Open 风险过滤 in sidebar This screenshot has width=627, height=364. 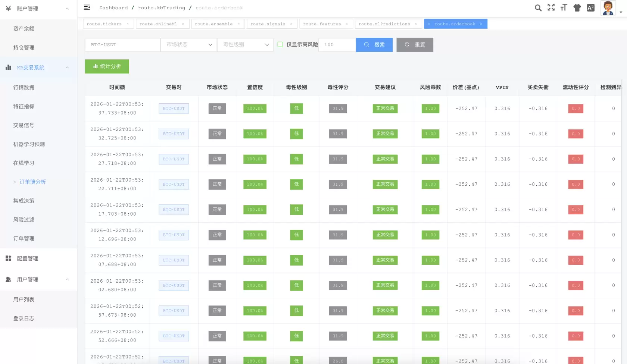38,220
